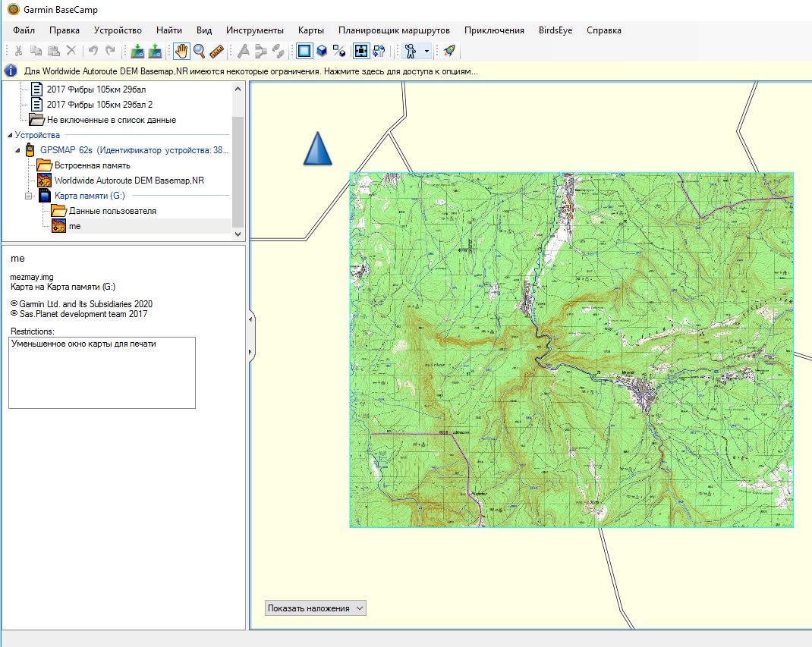Select the Hand pan tool
The image size is (812, 647).
pyautogui.click(x=181, y=51)
